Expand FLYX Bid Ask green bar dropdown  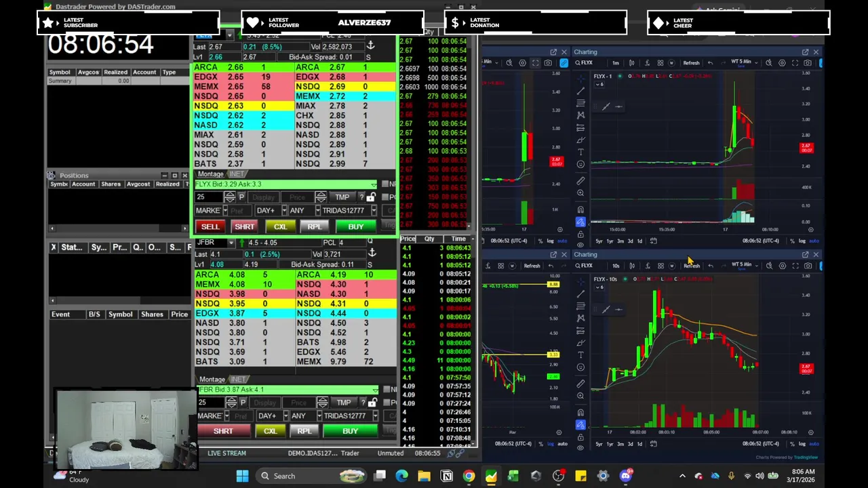pos(373,184)
